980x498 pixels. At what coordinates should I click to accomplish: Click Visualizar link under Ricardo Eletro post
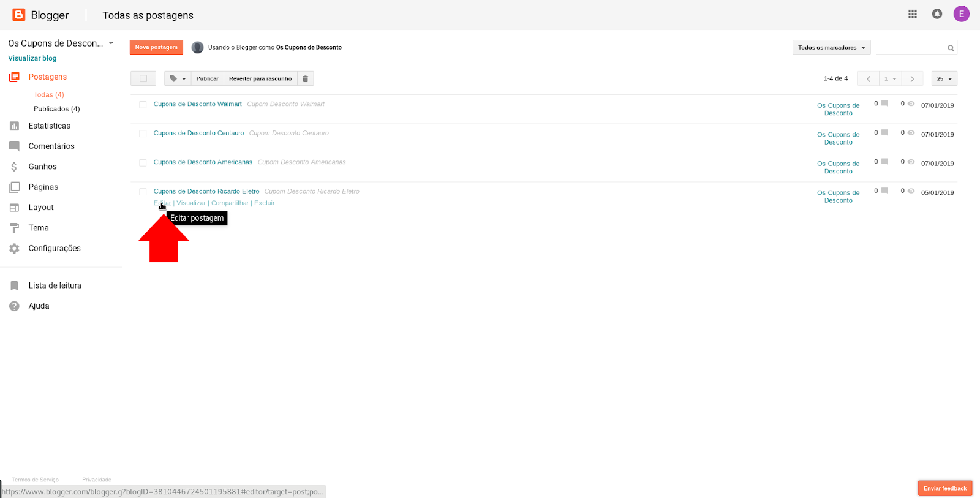coord(191,203)
